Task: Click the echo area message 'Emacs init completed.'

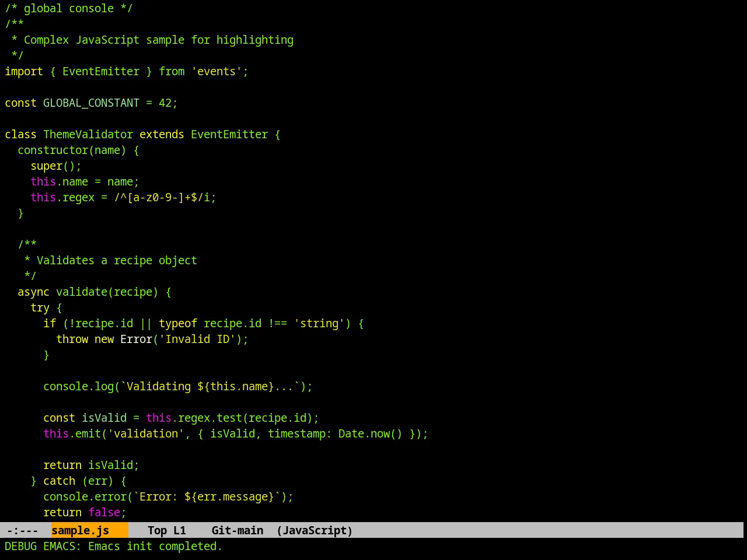Action: point(155,546)
